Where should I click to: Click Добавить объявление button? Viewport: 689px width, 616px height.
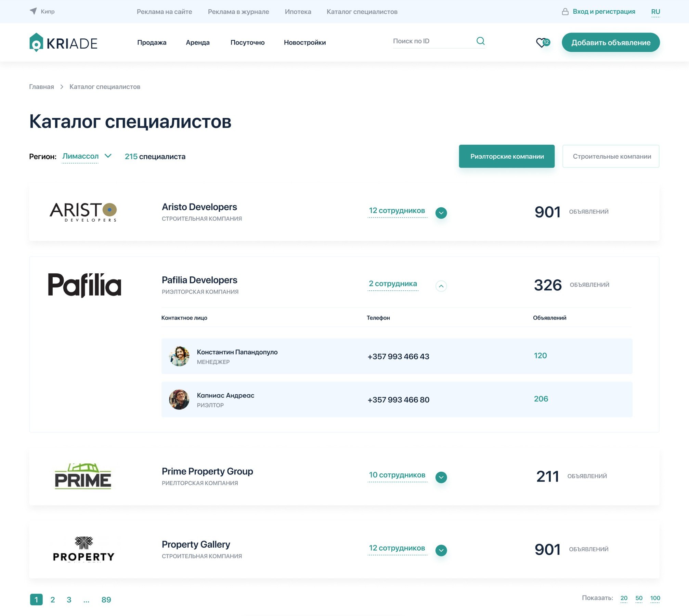point(610,42)
